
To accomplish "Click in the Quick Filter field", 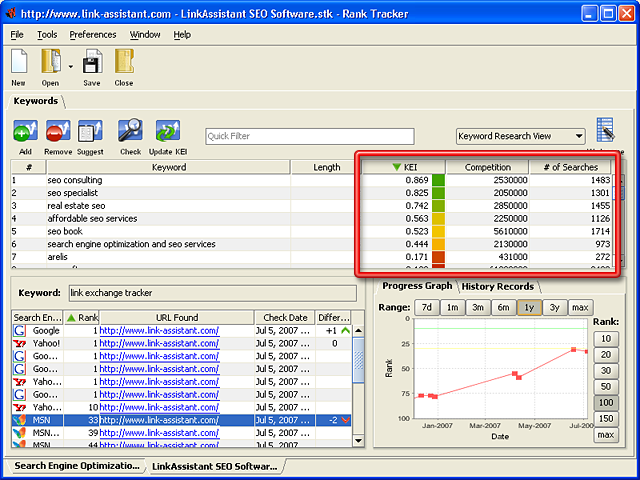I will (x=310, y=136).
